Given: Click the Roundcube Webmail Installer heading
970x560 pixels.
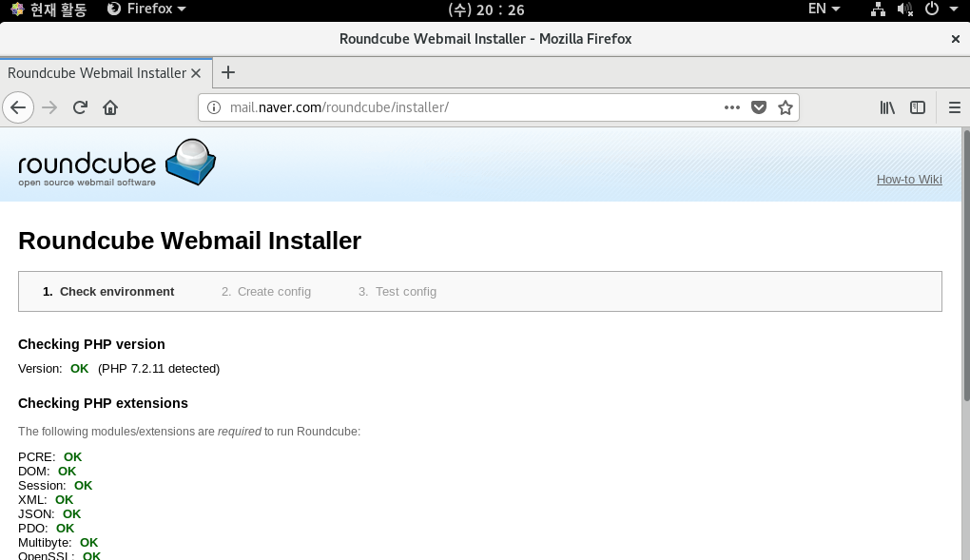Looking at the screenshot, I should pyautogui.click(x=189, y=241).
